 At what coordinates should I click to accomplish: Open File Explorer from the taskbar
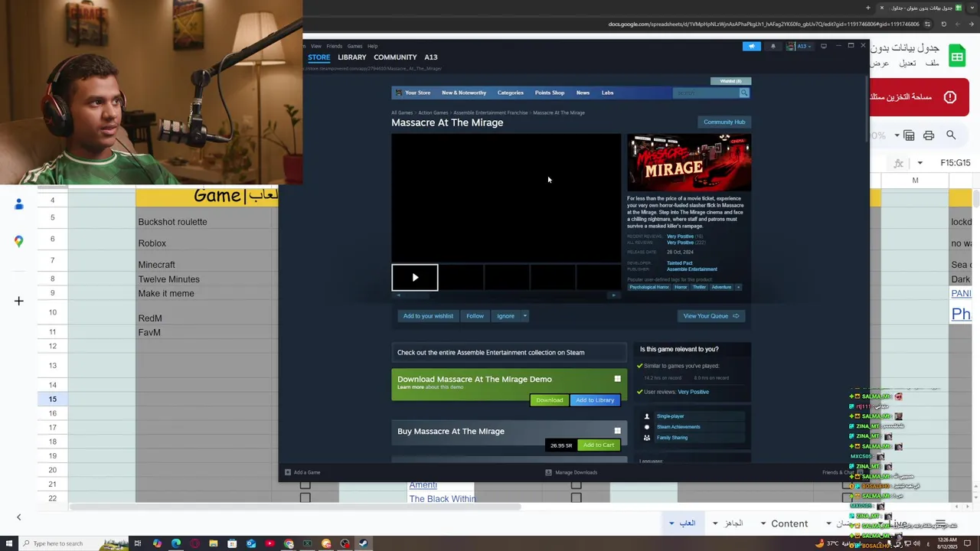pyautogui.click(x=214, y=543)
